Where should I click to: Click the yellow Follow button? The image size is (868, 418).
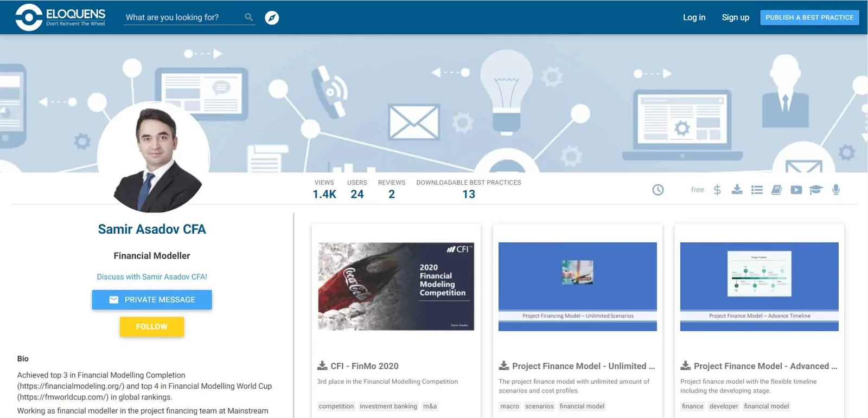pyautogui.click(x=152, y=327)
